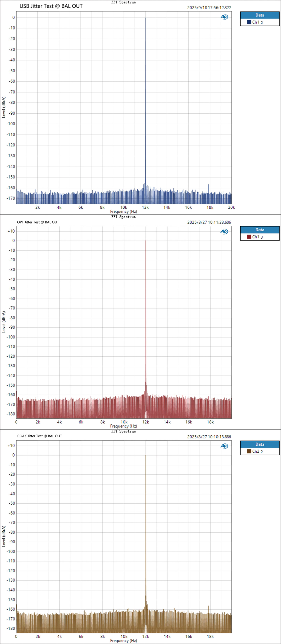Viewport: 281px width, 644px height.
Task: Click the 2025/8/27 10:10:13.886 timestamp
Action: (x=209, y=437)
